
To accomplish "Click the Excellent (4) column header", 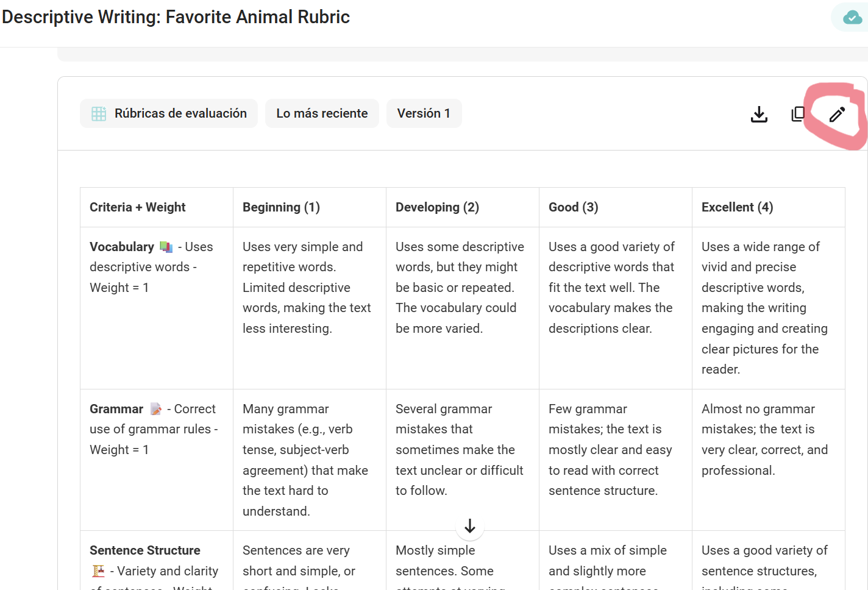I will (769, 207).
